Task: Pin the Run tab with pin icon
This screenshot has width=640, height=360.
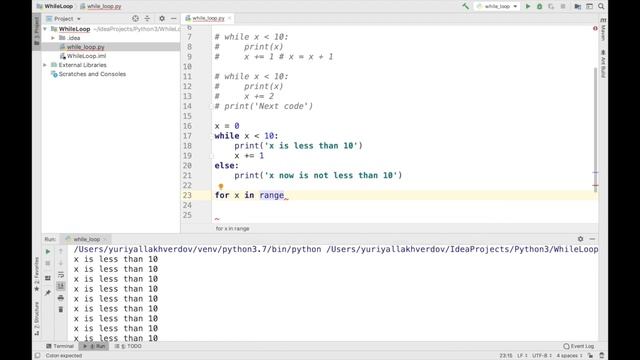Action: (48, 293)
